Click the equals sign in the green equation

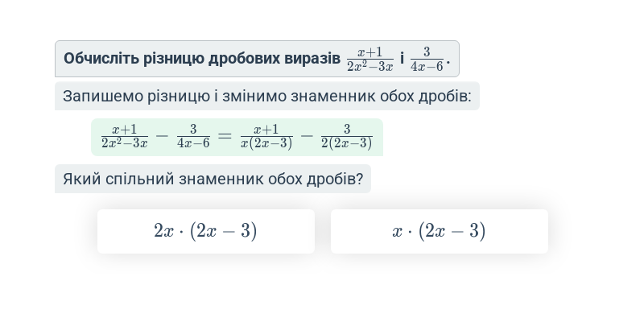point(225,136)
